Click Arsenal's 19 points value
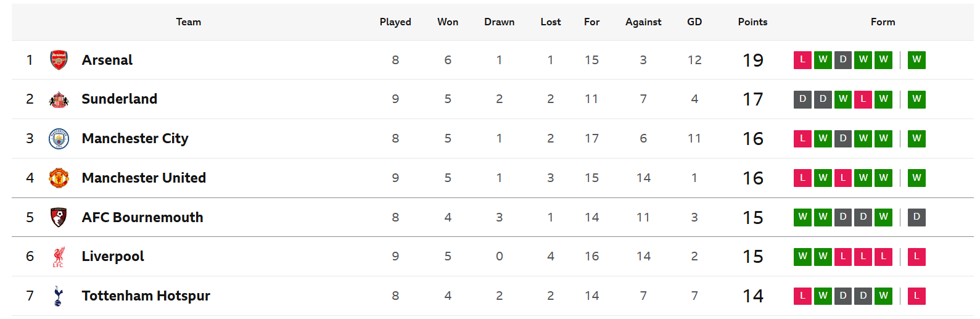The height and width of the screenshot is (319, 980). tap(753, 60)
